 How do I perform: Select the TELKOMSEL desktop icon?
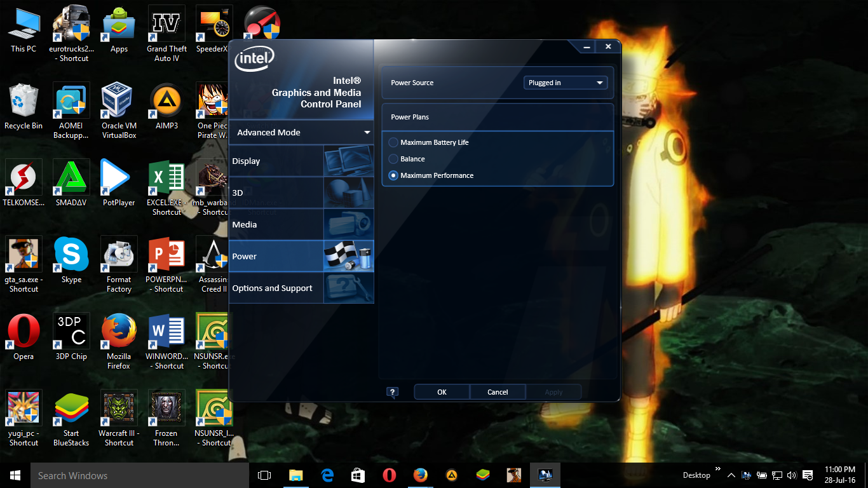24,184
